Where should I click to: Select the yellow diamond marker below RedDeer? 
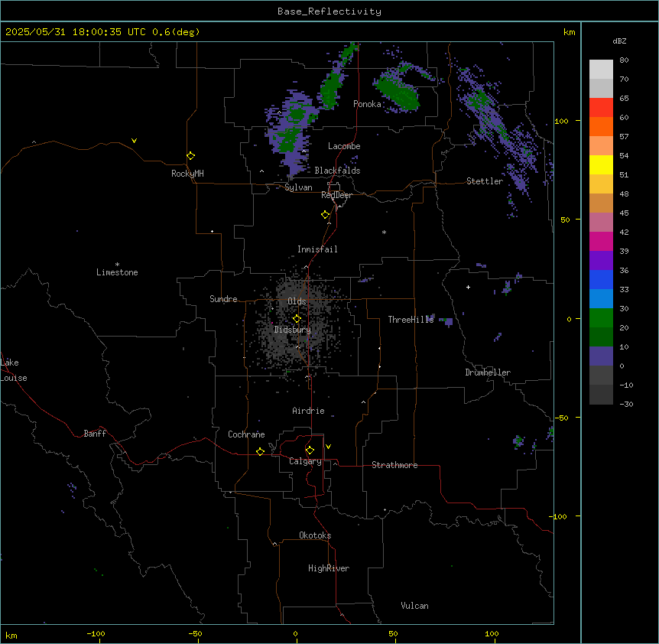[326, 215]
